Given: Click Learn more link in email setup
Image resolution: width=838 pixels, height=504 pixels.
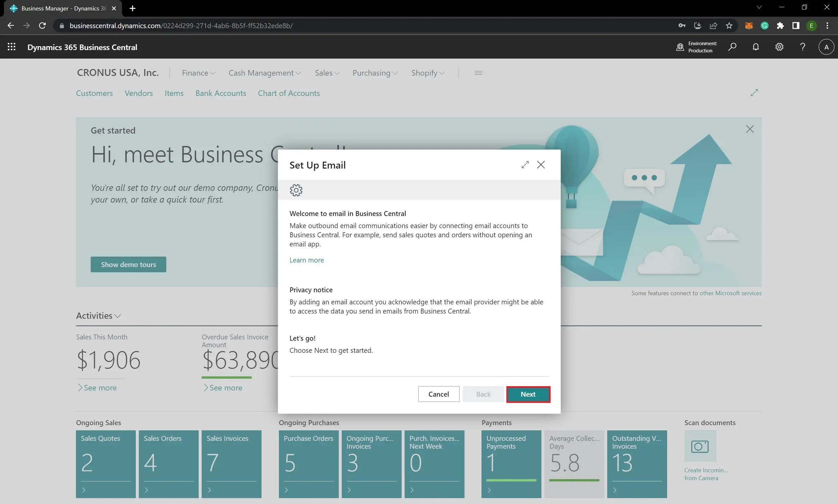Looking at the screenshot, I should 306,260.
